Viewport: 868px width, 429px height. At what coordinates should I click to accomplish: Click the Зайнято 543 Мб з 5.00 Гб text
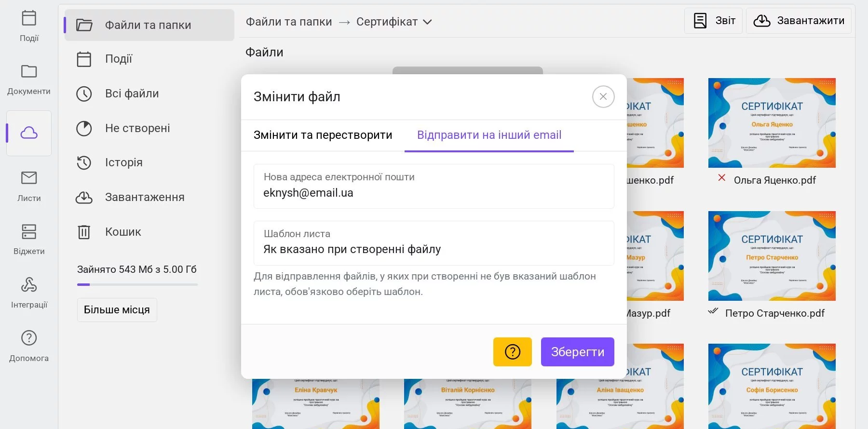point(137,269)
